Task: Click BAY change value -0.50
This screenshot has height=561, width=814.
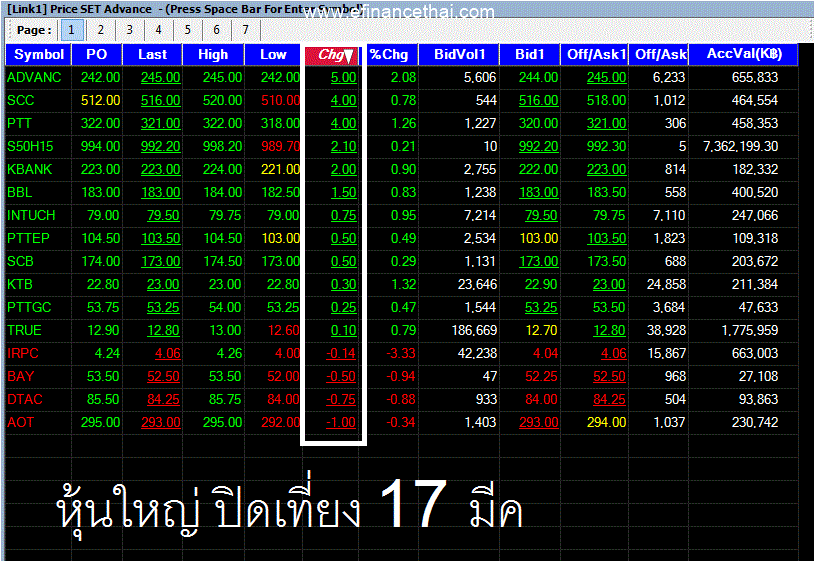Action: coord(341,376)
